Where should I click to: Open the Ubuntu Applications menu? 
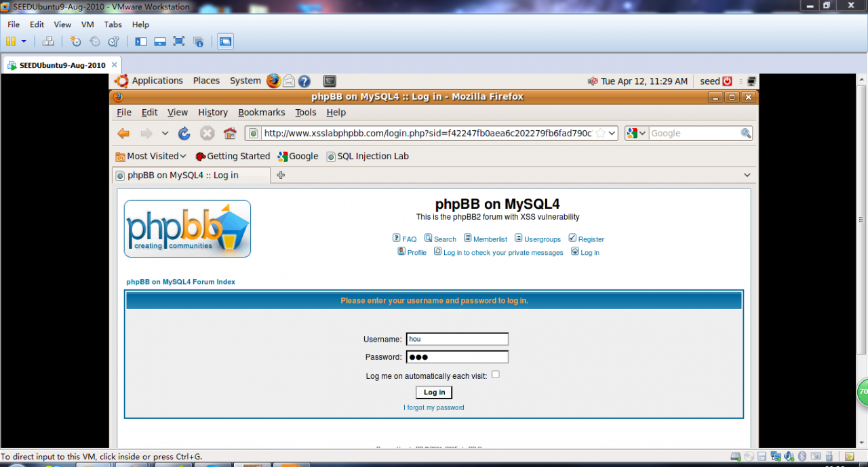pos(157,81)
